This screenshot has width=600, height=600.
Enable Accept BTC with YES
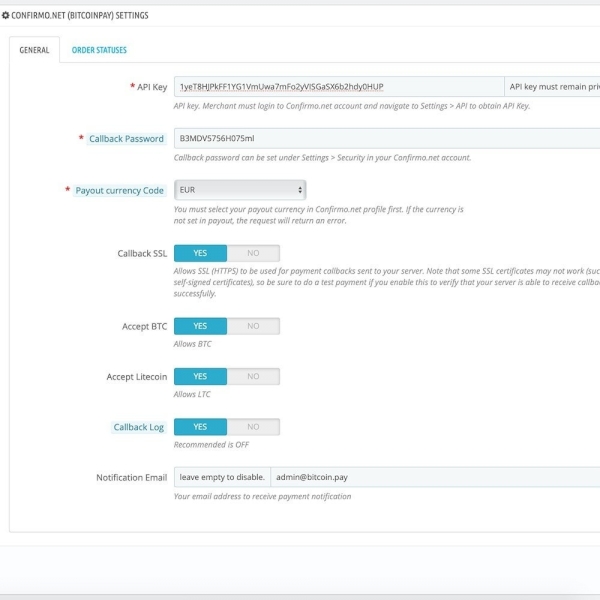click(200, 326)
